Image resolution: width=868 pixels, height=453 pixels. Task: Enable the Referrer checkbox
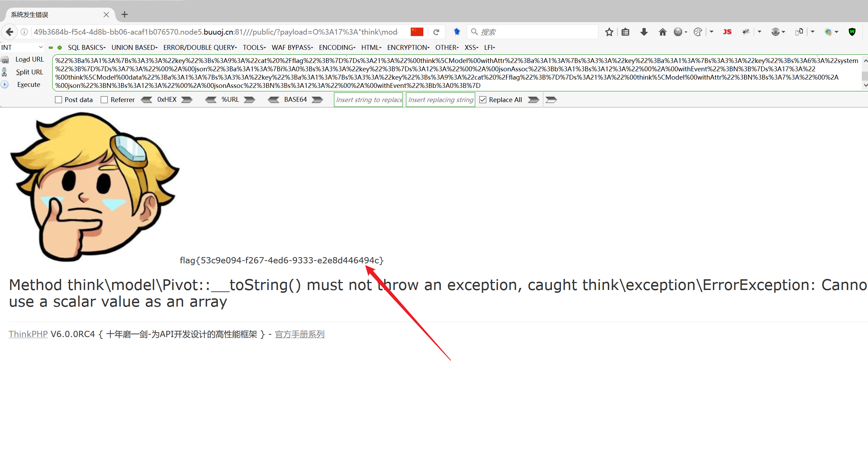(x=104, y=100)
